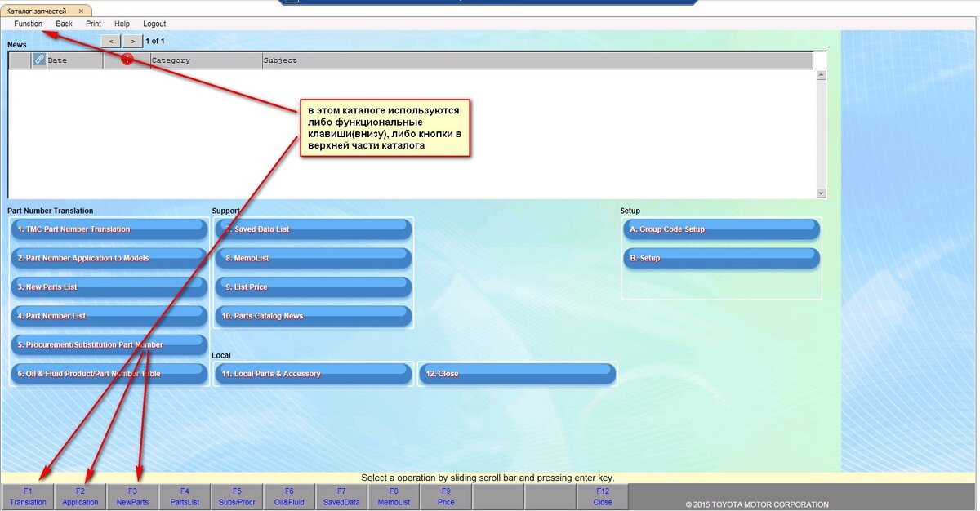
Task: Click the news scrollbar up arrow
Action: [822, 74]
